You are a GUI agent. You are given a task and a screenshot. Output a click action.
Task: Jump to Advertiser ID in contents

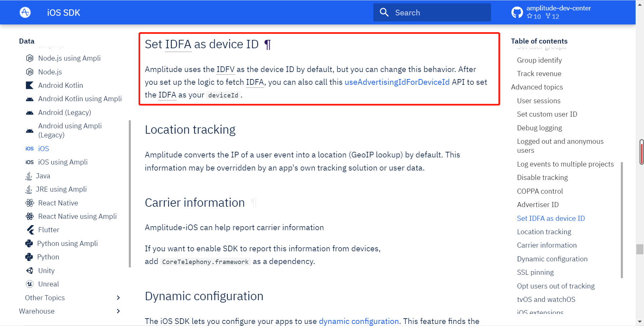tap(538, 205)
